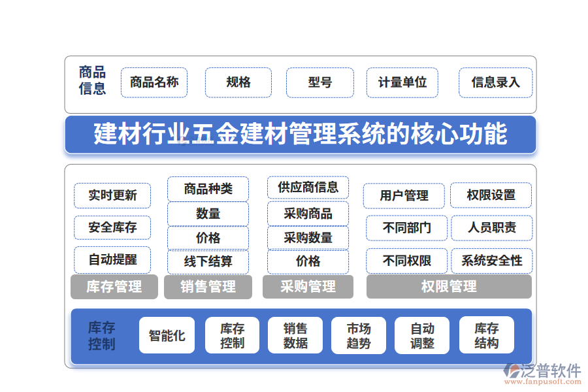The image size is (588, 392).
Task: Open the 商品名称 field
Action: (154, 82)
